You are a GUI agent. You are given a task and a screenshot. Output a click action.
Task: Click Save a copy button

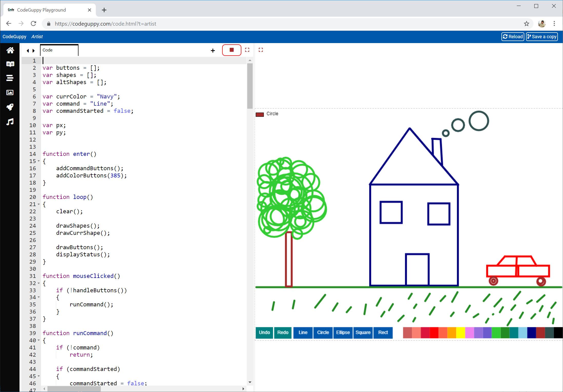(542, 37)
